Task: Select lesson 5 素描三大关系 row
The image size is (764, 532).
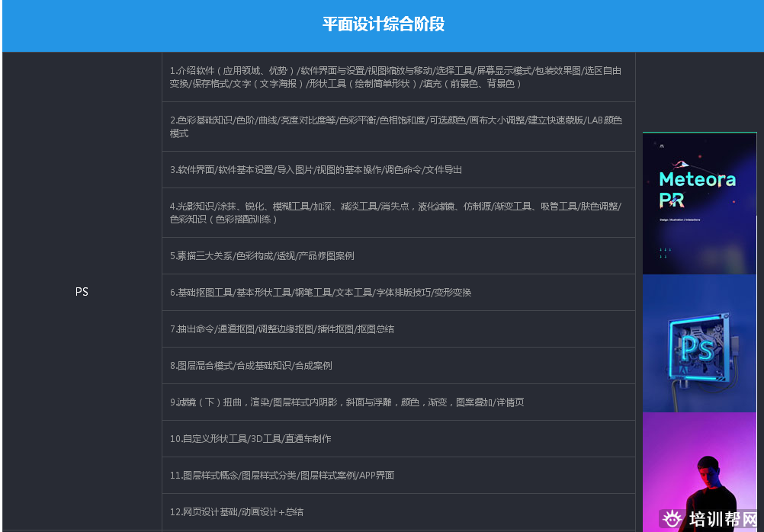Action: (x=396, y=255)
